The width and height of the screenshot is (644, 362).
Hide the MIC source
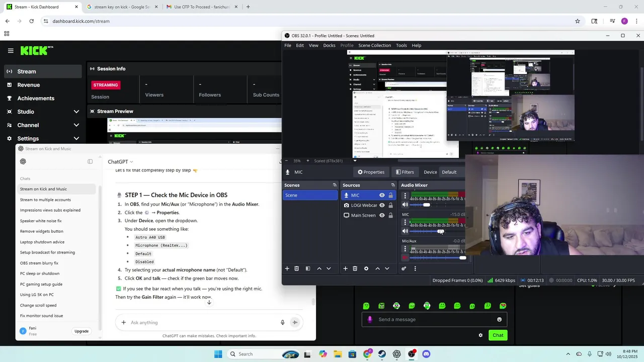point(382,195)
